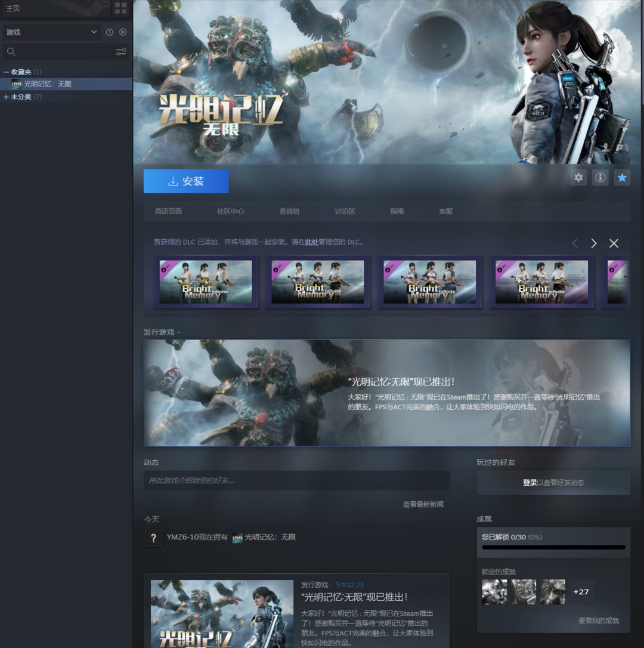Click the blue 安装 button

(x=186, y=181)
